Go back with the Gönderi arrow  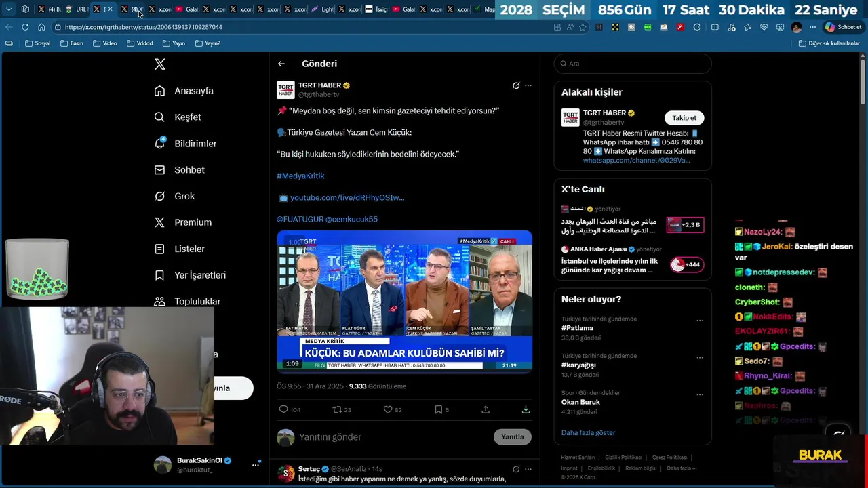pyautogui.click(x=281, y=64)
